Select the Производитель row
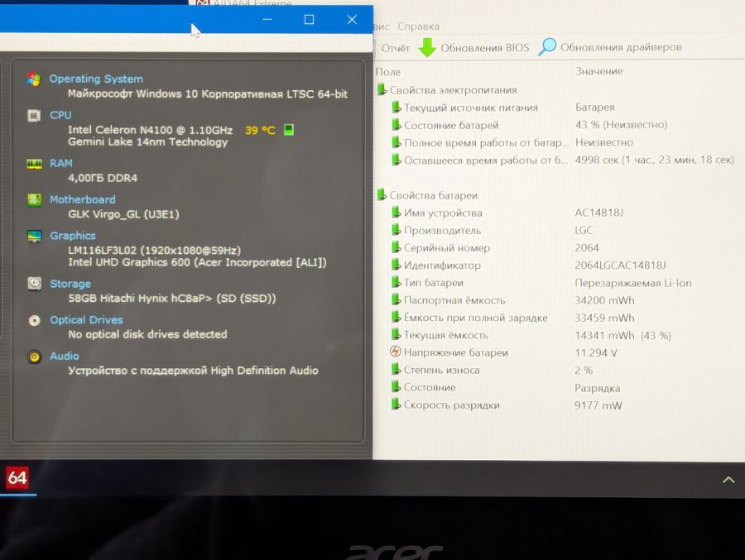 pyautogui.click(x=493, y=230)
